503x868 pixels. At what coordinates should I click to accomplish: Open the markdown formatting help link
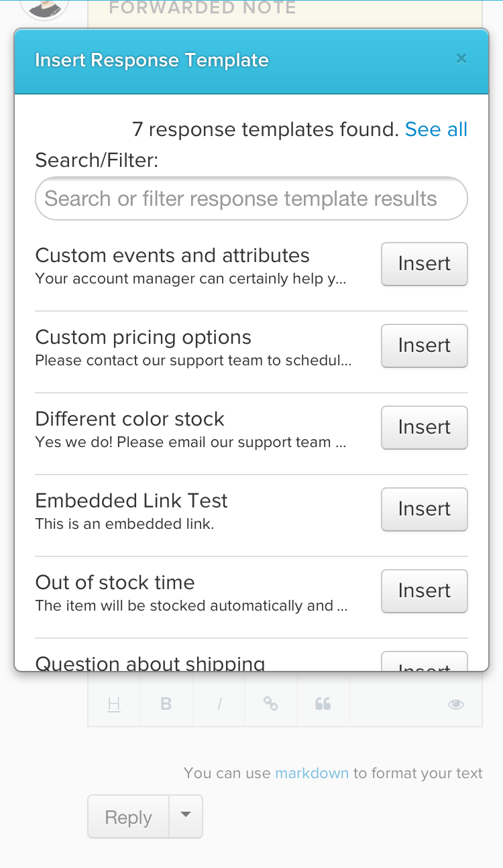(312, 773)
